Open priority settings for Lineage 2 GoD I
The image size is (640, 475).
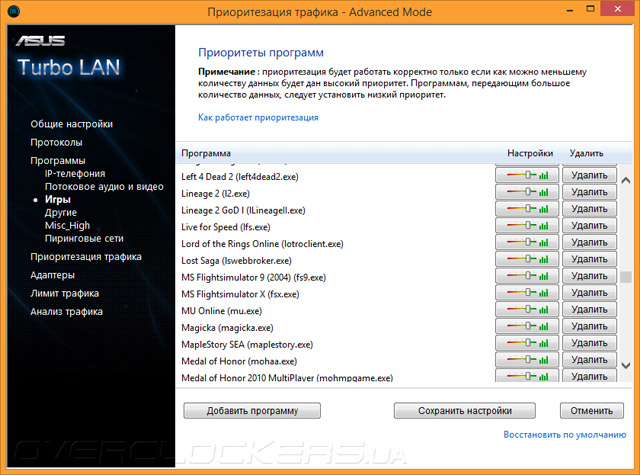[x=527, y=209]
